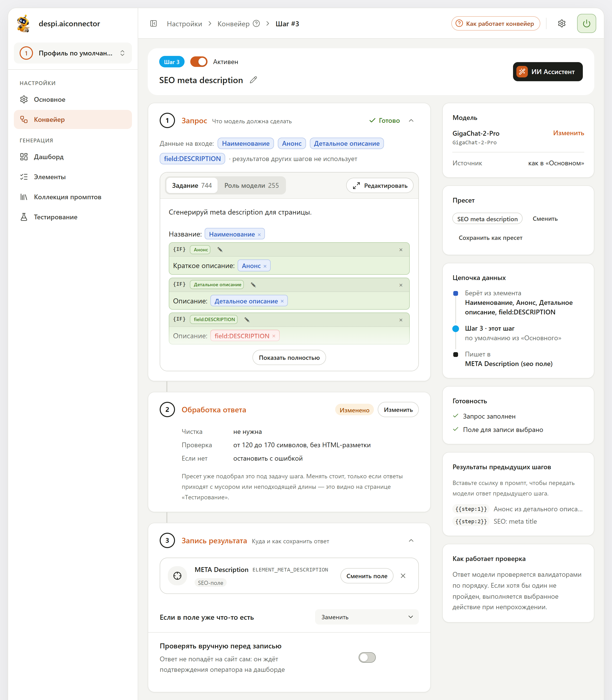Click Изменить in Обработка ответа

398,409
